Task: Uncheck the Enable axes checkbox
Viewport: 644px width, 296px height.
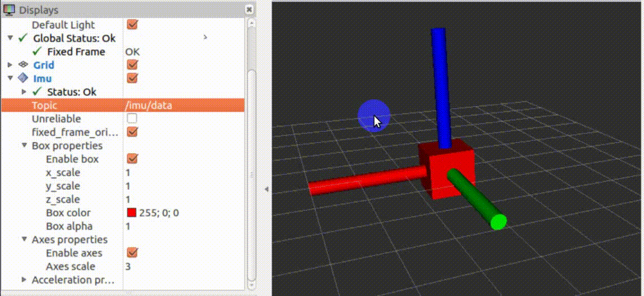Action: tap(132, 253)
